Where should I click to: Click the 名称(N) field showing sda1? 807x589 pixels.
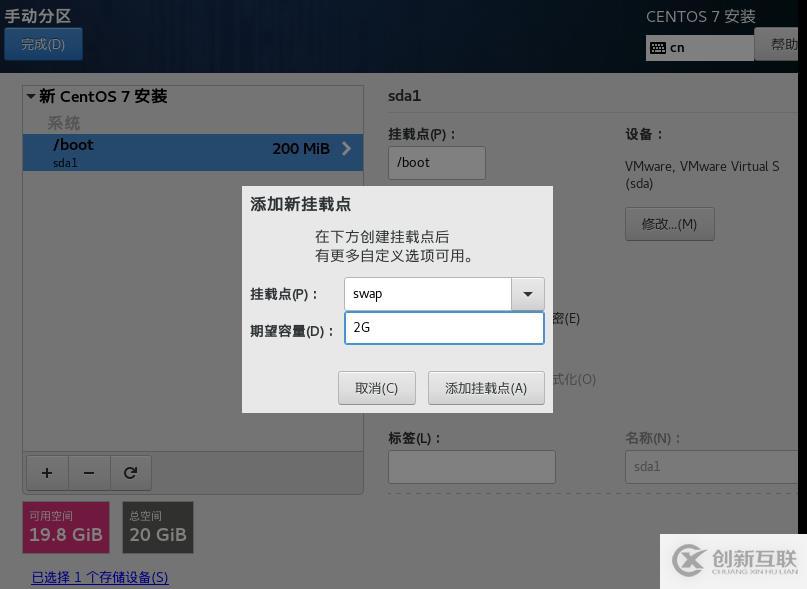point(712,467)
